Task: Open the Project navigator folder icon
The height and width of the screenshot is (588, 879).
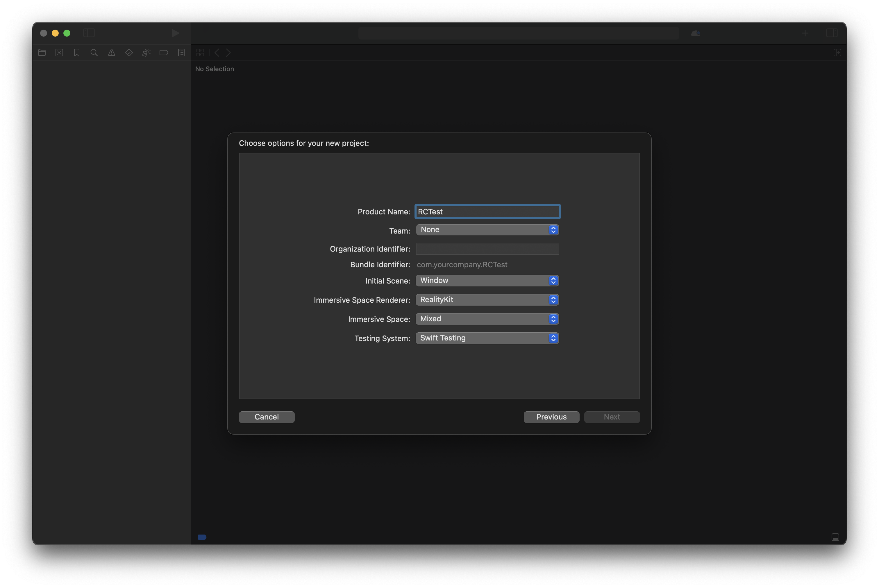Action: coord(42,53)
